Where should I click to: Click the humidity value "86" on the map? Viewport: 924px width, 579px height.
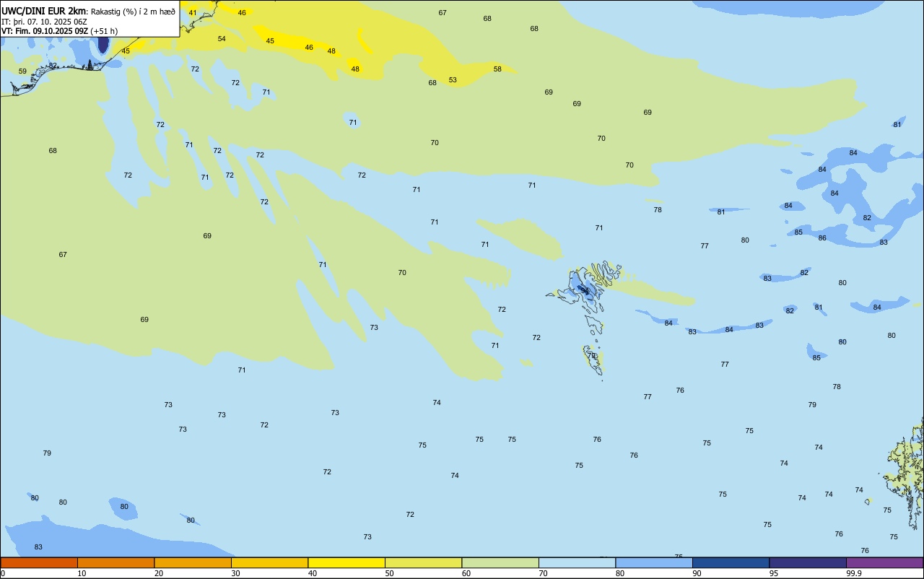point(822,238)
